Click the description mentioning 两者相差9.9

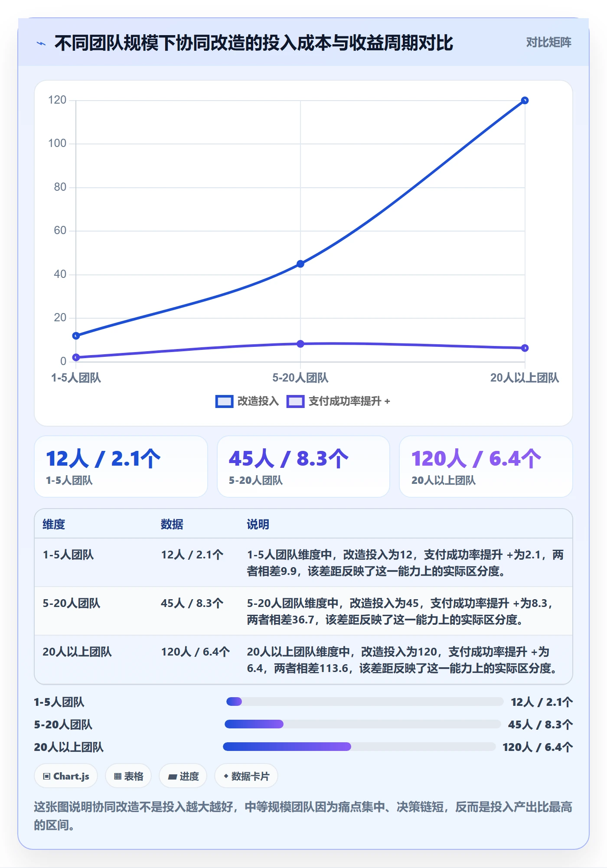(405, 563)
